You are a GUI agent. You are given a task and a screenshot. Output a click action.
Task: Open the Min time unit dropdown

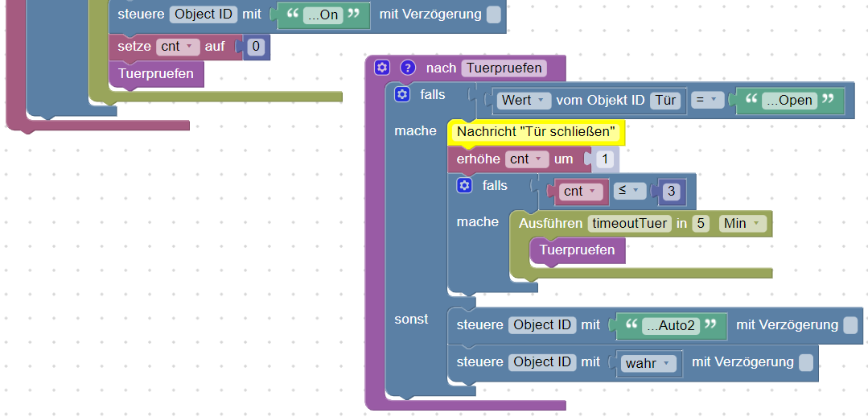click(x=743, y=224)
